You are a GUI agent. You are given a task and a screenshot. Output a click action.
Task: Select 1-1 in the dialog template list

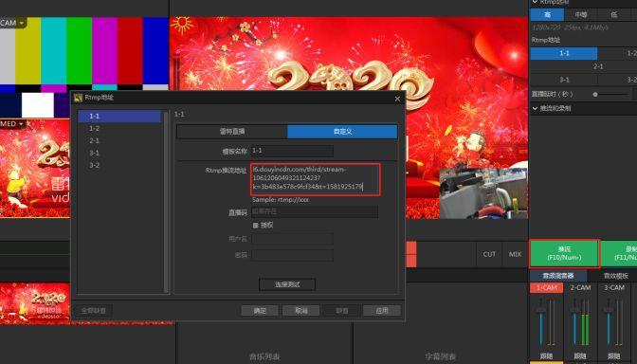pyautogui.click(x=119, y=117)
